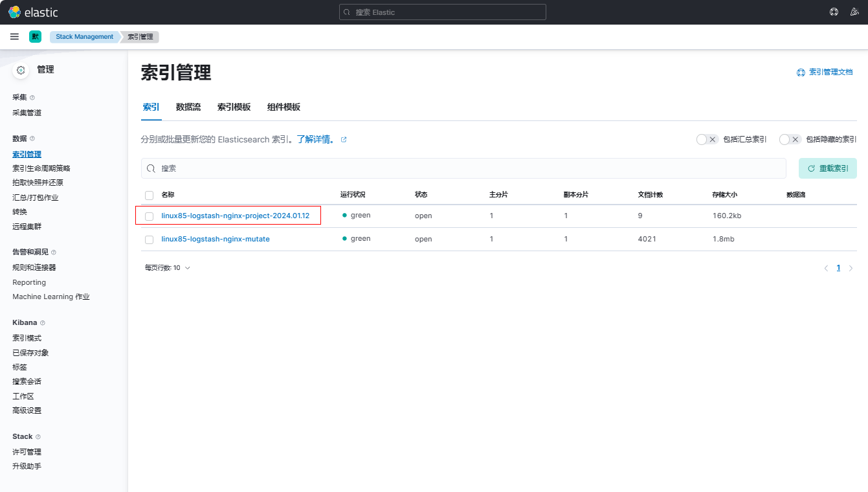This screenshot has width=868, height=492.
Task: Open linux85-logstash-nginx-project-2024.01.12 index link
Action: 235,216
